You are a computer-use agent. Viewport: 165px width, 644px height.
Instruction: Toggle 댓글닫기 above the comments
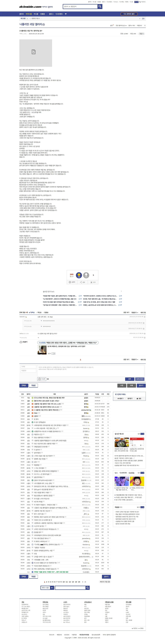coord(135,313)
